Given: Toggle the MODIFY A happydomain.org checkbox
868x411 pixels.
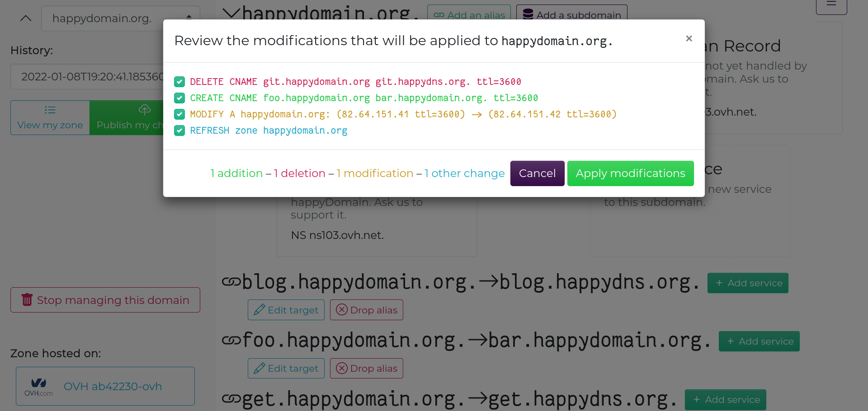Looking at the screenshot, I should [x=179, y=114].
